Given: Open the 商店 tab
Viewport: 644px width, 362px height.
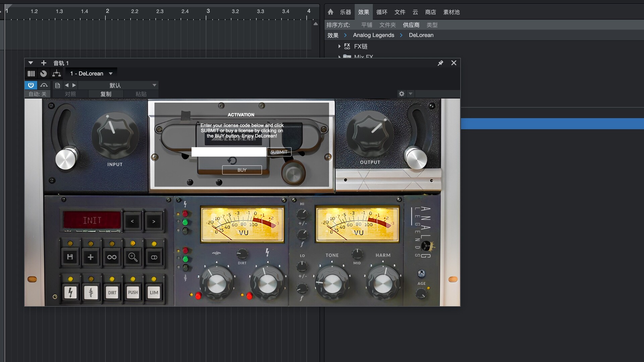Looking at the screenshot, I should (x=430, y=12).
